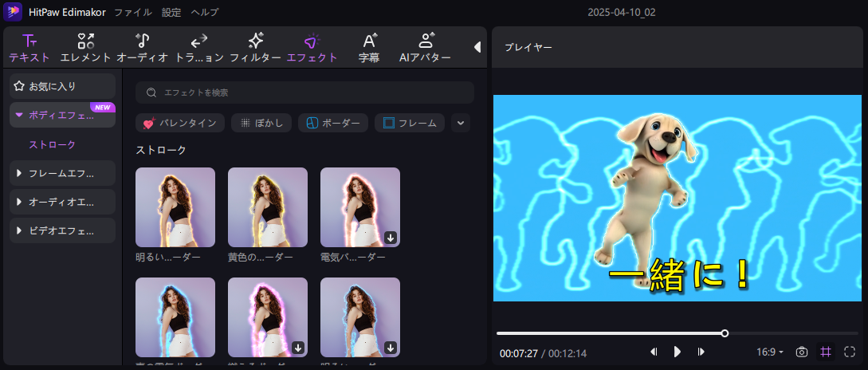Click the project title 2025-04-10_02
Viewport: 868px width, 370px height.
pyautogui.click(x=621, y=12)
